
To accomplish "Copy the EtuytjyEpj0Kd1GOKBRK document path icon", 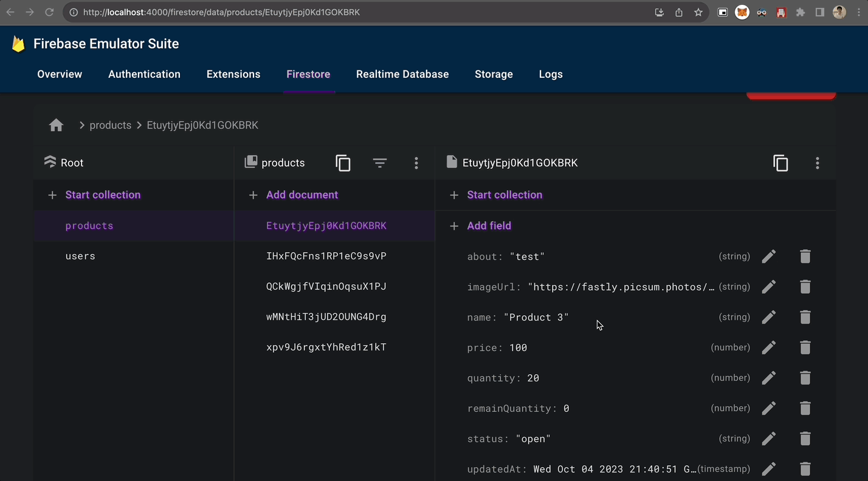I will click(781, 163).
